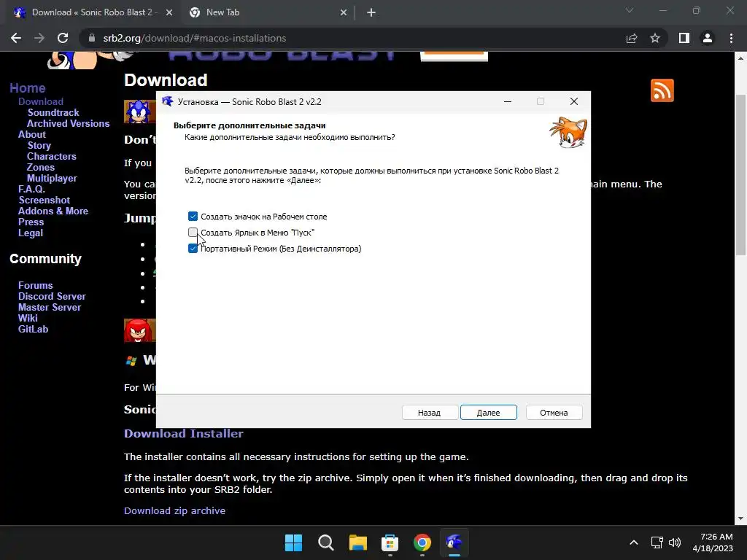Open Chrome tab search chevron
Screen dimensions: 747x560
[x=630, y=10]
